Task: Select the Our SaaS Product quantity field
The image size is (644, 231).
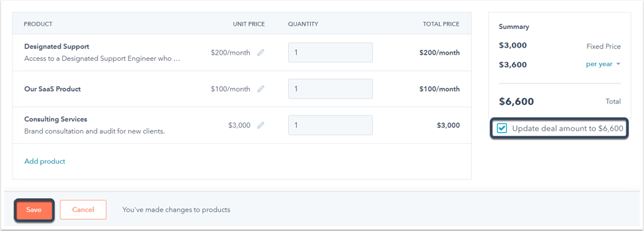Action: [330, 89]
